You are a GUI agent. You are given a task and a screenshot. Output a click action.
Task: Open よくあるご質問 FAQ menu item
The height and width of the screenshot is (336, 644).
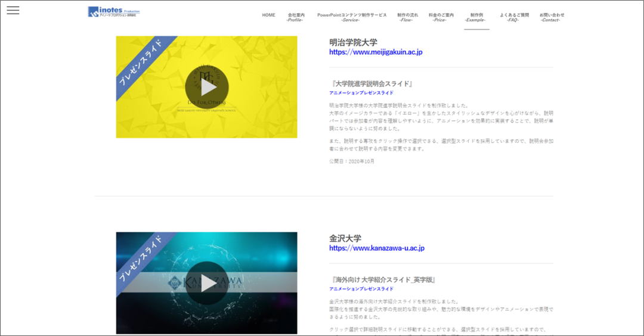[x=514, y=17]
